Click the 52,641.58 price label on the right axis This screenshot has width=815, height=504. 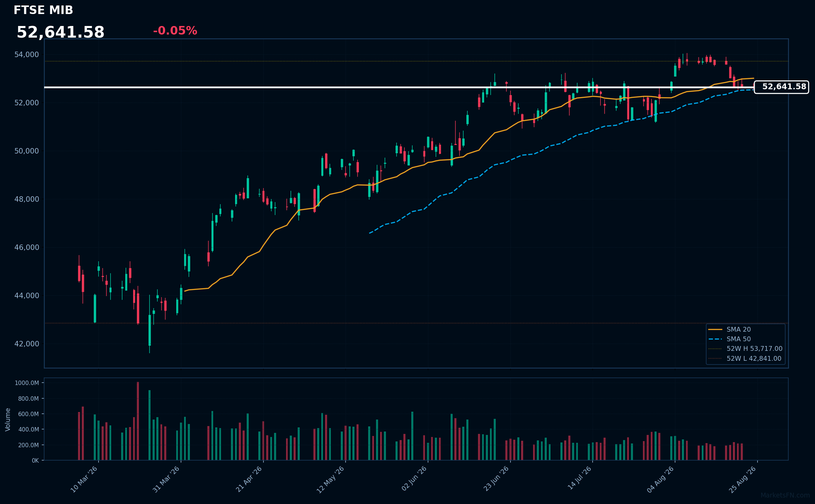[781, 87]
